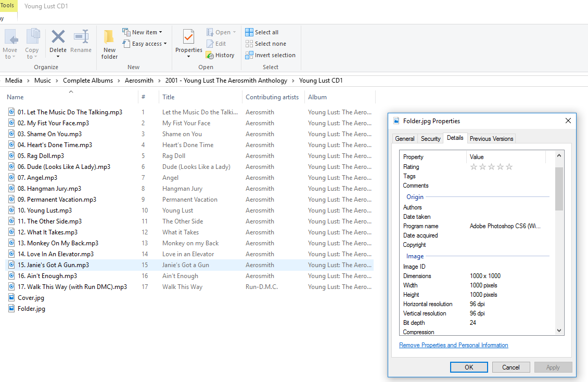Click the Tools ribbon tab
The image size is (588, 382).
(x=7, y=6)
